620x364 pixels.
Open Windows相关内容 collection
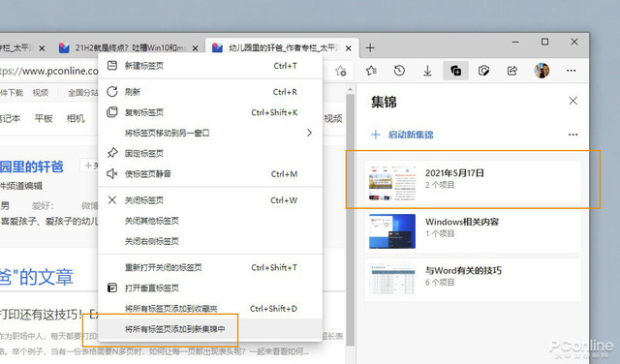point(474,231)
